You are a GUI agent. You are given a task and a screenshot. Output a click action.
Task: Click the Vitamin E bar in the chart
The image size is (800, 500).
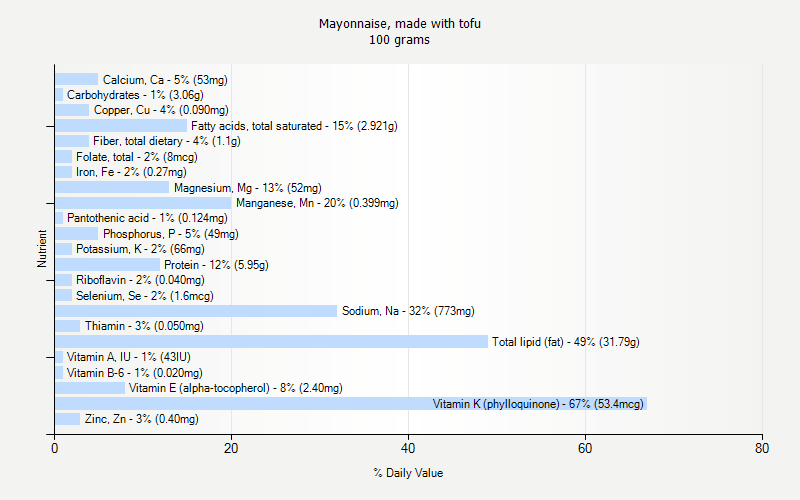(x=90, y=388)
